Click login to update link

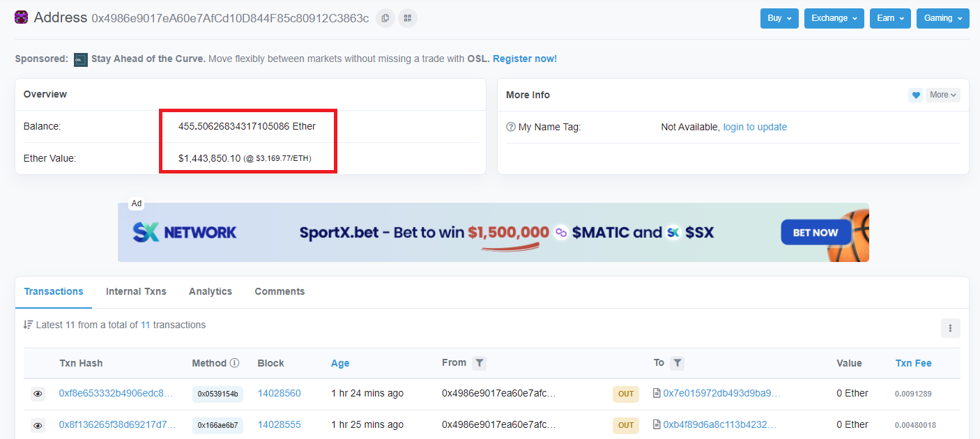coord(755,127)
